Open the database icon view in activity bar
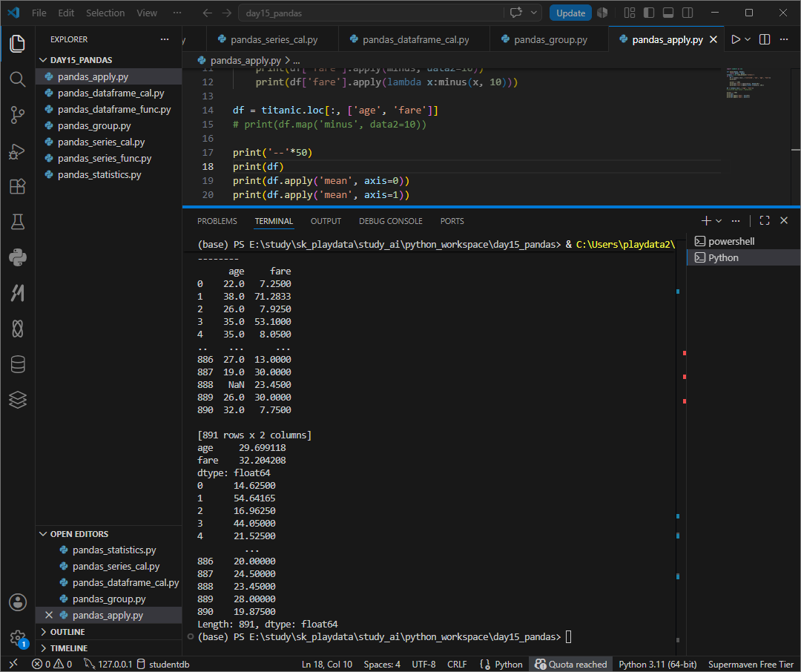 pyautogui.click(x=17, y=364)
